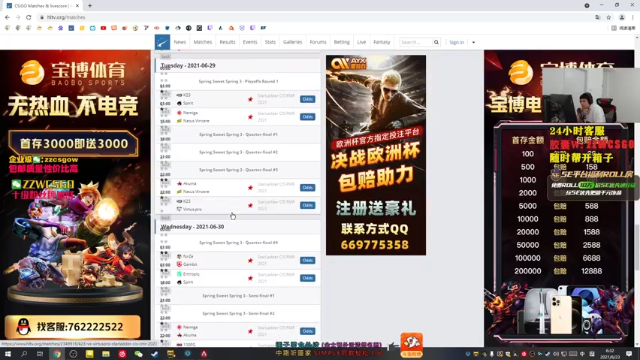Open the Live page link
The height and width of the screenshot is (360, 640).
362,42
